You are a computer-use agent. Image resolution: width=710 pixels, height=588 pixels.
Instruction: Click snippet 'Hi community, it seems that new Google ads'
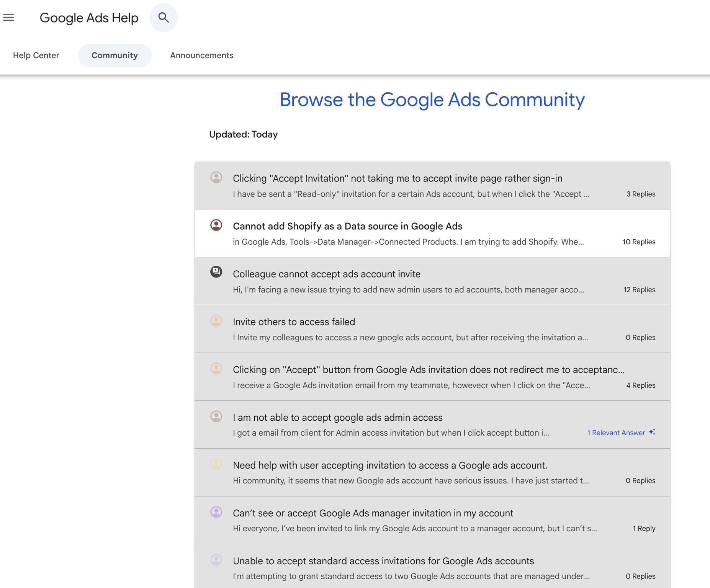pos(411,480)
